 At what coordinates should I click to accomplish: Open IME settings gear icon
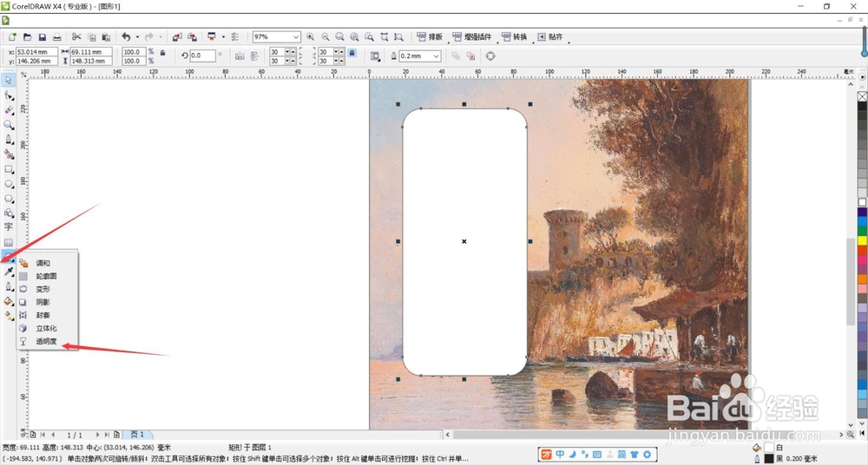648,455
